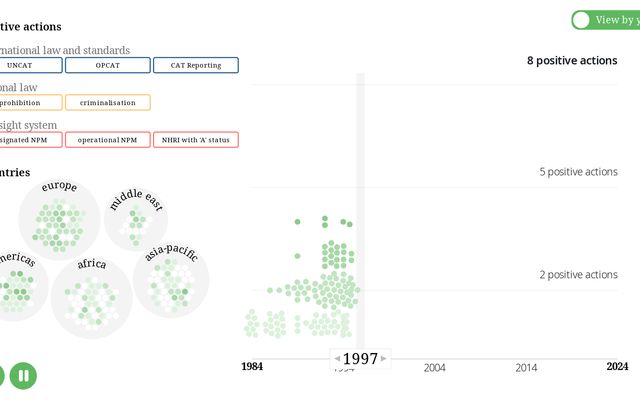The height and width of the screenshot is (400, 640).
Task: Toggle the operational NPM filter
Action: pos(108,140)
